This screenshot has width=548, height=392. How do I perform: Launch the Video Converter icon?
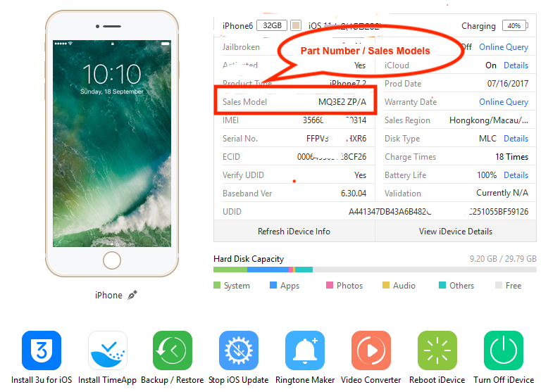(x=370, y=350)
